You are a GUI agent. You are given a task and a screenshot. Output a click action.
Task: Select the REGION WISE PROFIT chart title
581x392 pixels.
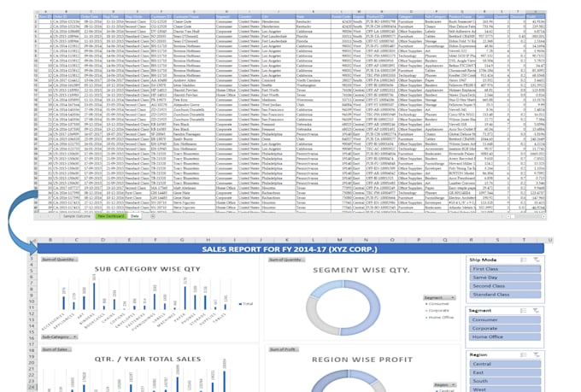pos(362,360)
